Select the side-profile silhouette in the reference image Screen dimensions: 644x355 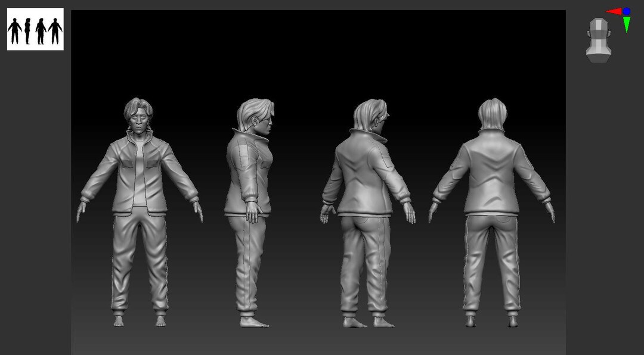click(27, 27)
